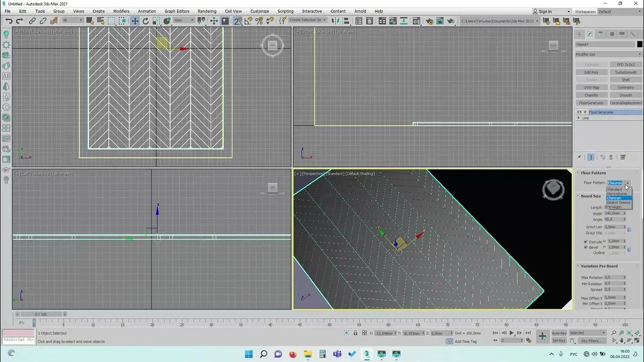
Task: Choose Basket Weave in the pattern list
Action: [618, 203]
